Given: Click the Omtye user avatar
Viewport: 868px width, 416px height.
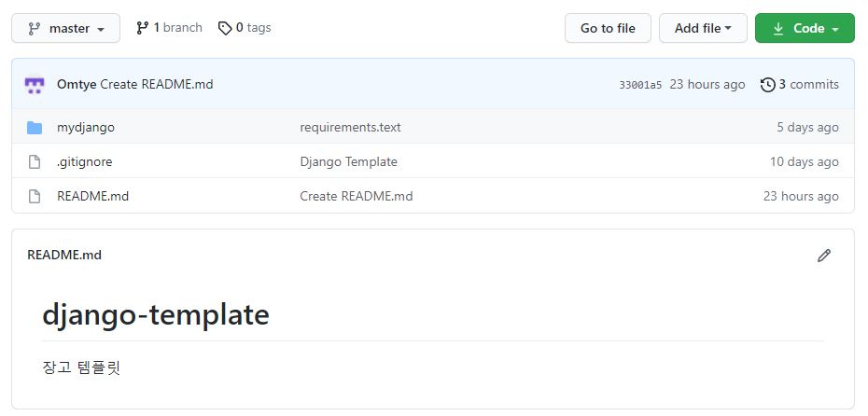Looking at the screenshot, I should pyautogui.click(x=35, y=84).
